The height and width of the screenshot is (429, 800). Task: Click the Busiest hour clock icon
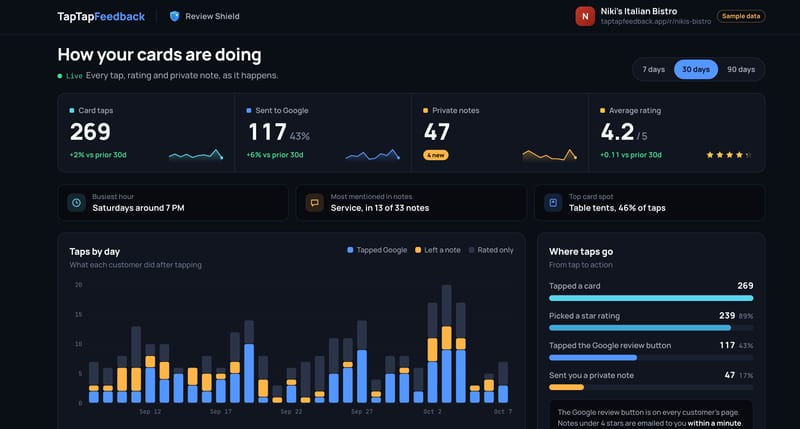point(77,203)
